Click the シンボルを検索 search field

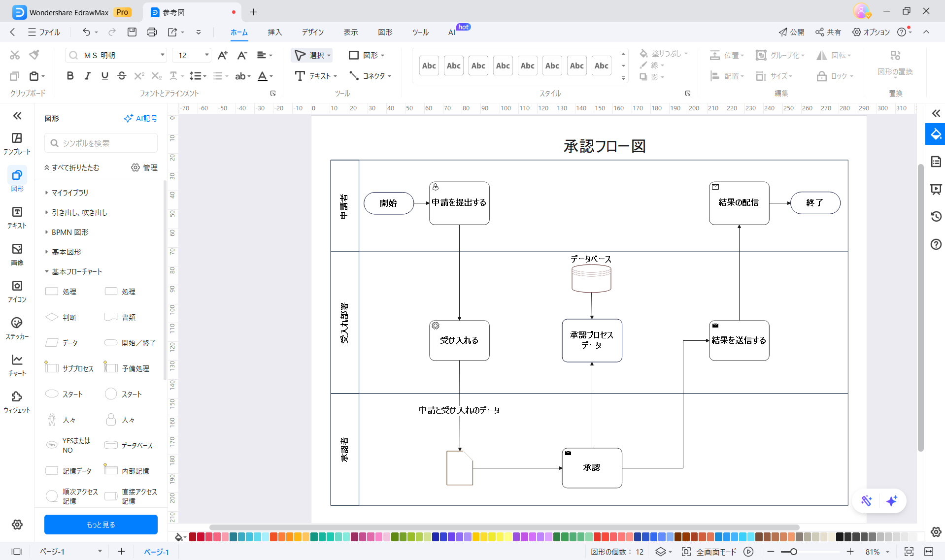pos(101,143)
